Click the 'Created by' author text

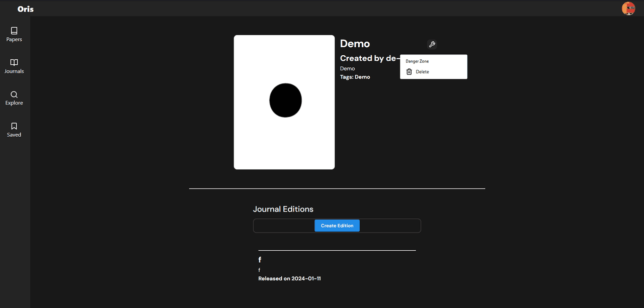coord(369,58)
